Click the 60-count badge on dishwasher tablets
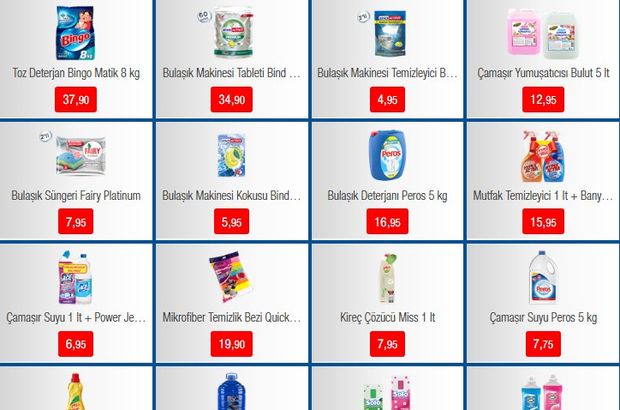This screenshot has height=410, width=620. point(204,16)
